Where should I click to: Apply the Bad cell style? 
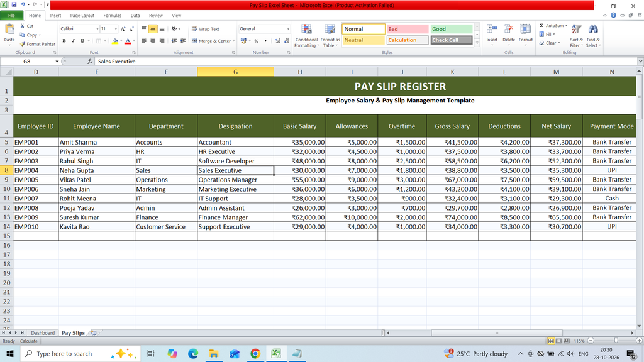(408, 29)
